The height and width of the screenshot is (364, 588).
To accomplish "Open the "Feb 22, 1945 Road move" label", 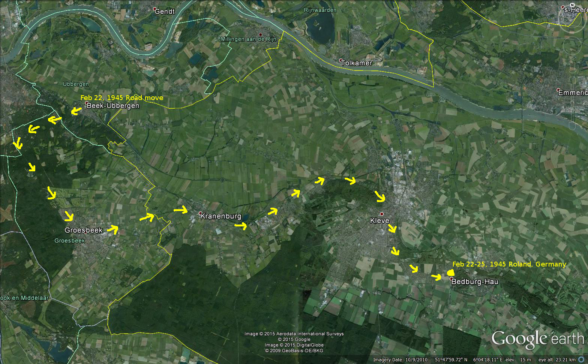I will coord(122,98).
